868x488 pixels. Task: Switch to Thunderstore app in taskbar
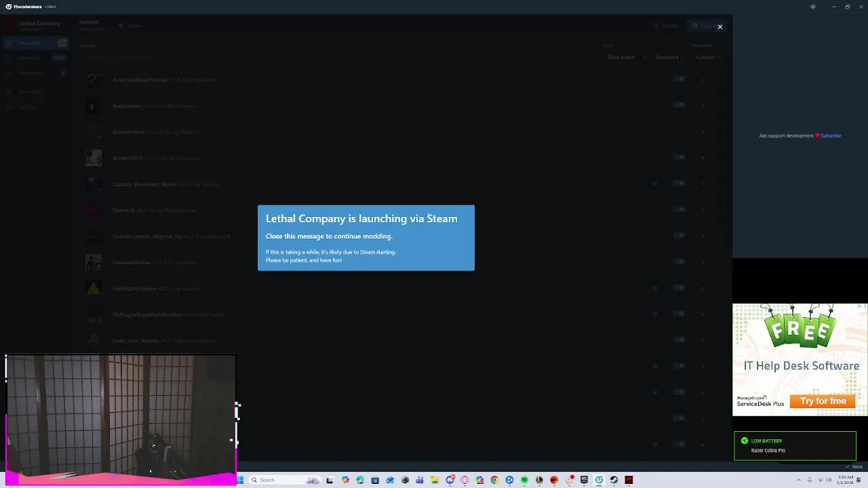click(x=599, y=480)
